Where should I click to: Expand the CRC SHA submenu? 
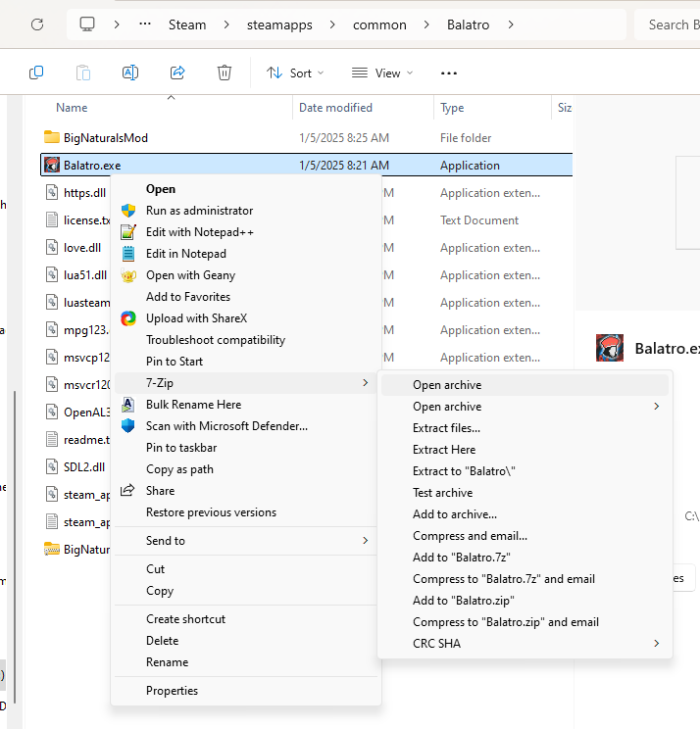[525, 644]
